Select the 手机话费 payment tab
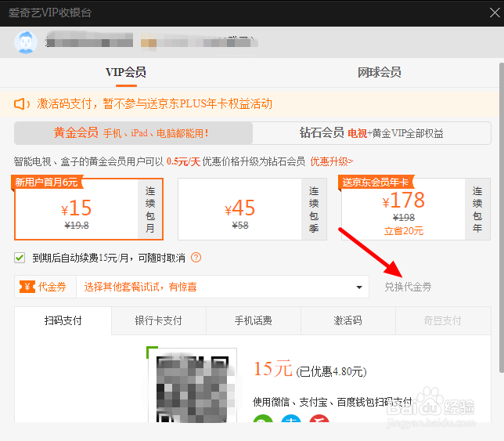 [x=254, y=320]
